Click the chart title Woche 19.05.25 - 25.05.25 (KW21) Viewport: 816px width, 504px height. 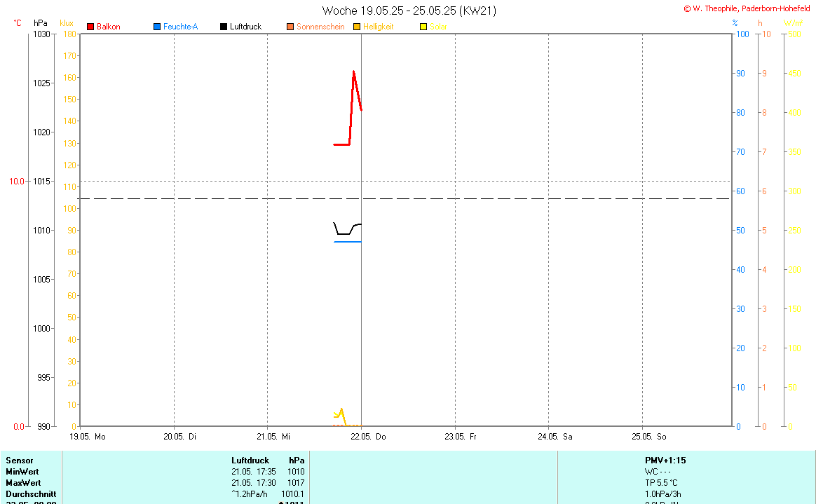click(x=409, y=11)
